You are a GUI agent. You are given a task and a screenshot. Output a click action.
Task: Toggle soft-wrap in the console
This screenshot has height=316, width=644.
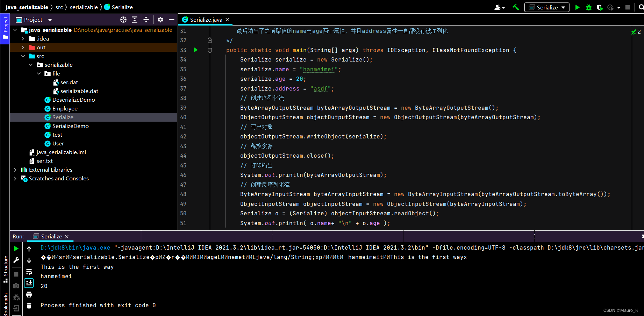click(29, 272)
